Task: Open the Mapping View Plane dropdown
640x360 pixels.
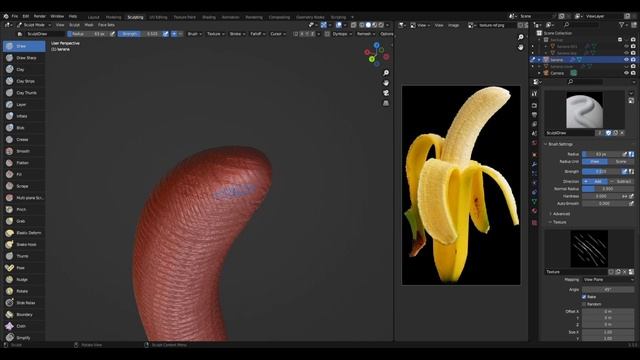Action: [x=608, y=280]
